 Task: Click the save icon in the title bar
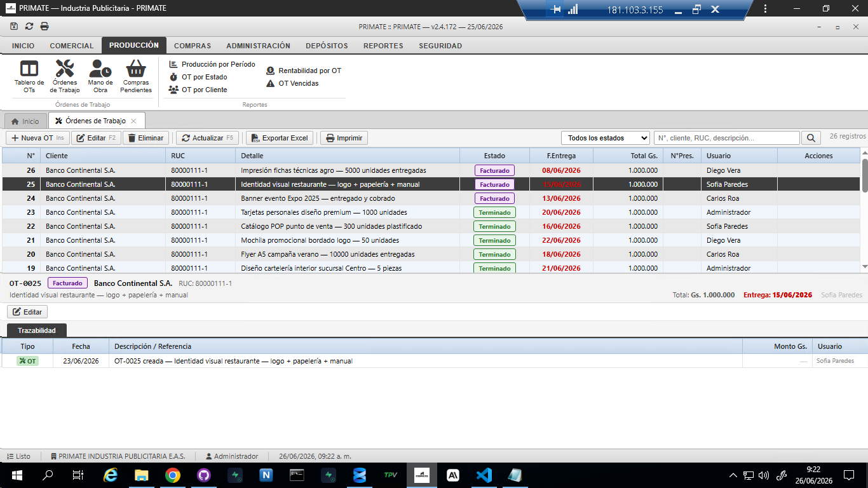pyautogui.click(x=14, y=26)
